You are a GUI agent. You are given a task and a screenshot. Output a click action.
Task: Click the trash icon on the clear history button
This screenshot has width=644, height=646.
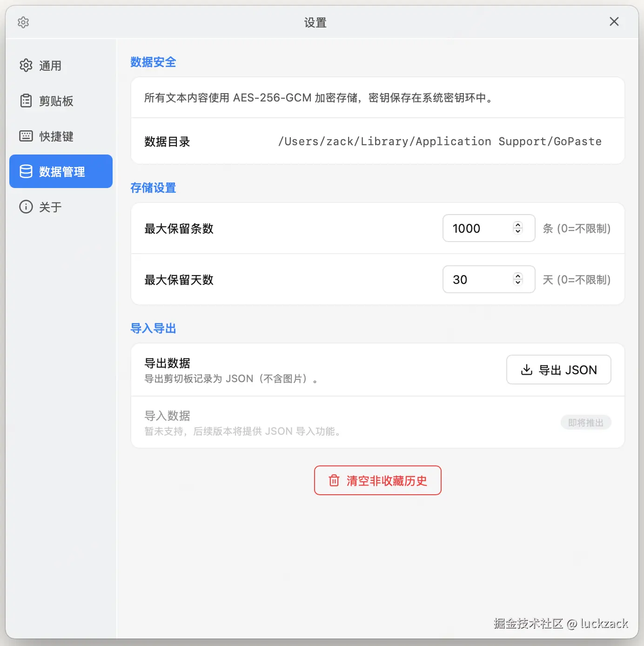pos(334,480)
